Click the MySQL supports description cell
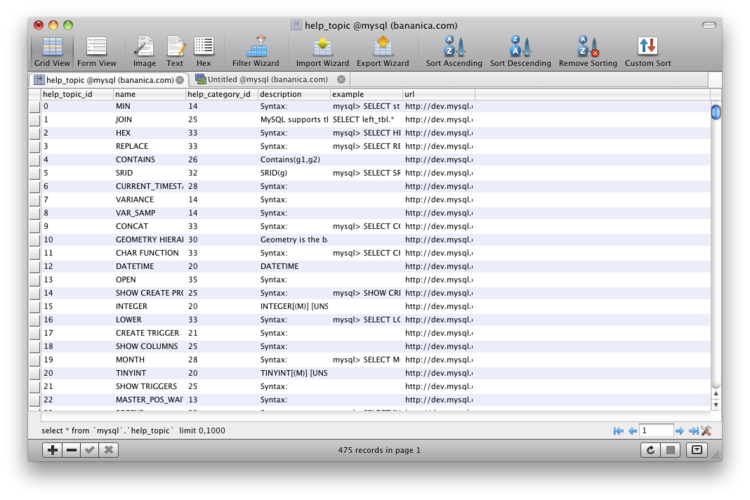The image size is (750, 500). tap(294, 120)
